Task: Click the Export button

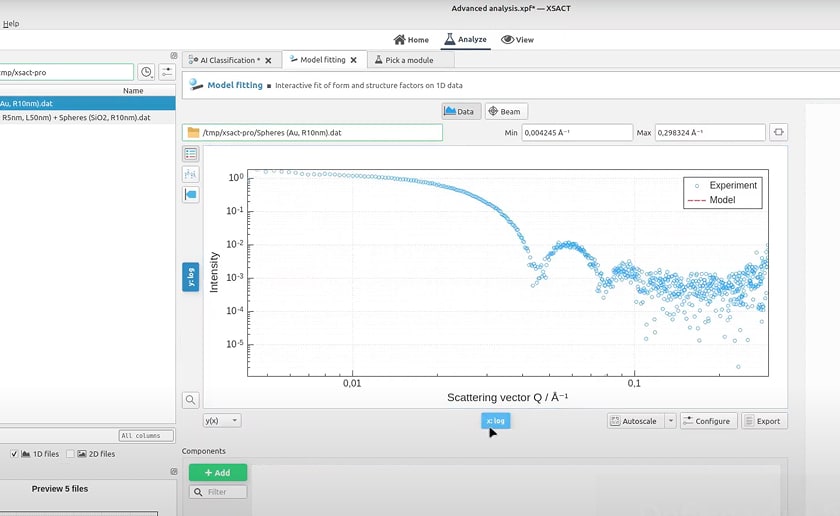Action: (764, 421)
